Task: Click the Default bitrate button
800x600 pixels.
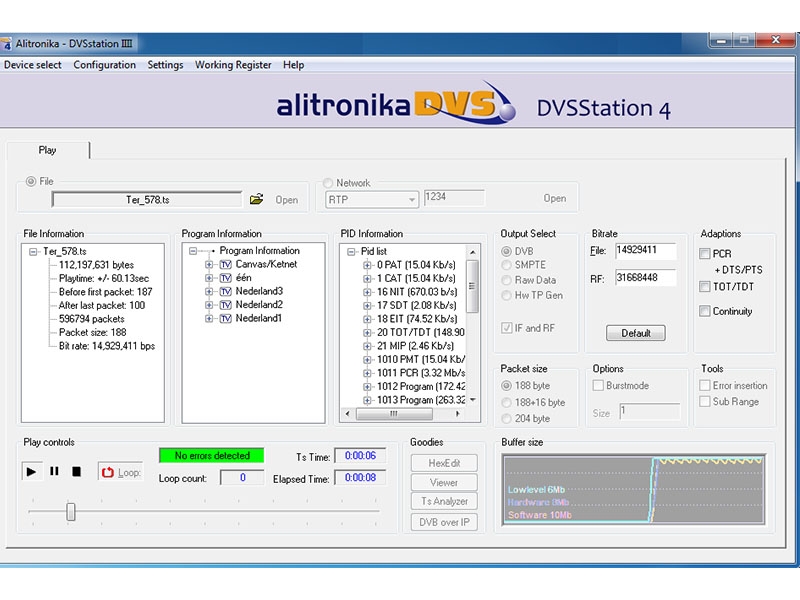Action: [636, 333]
